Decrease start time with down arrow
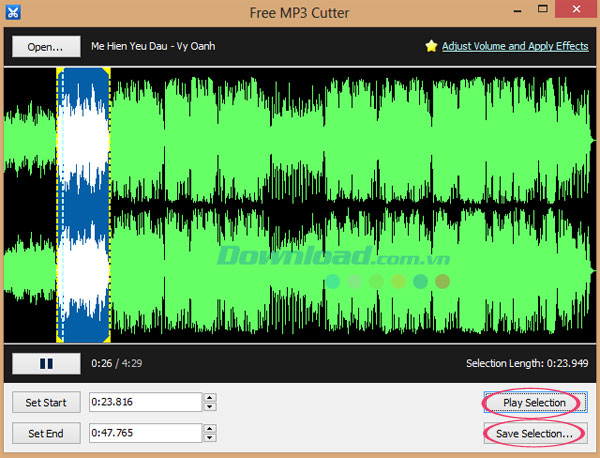The height and width of the screenshot is (458, 600). (210, 407)
